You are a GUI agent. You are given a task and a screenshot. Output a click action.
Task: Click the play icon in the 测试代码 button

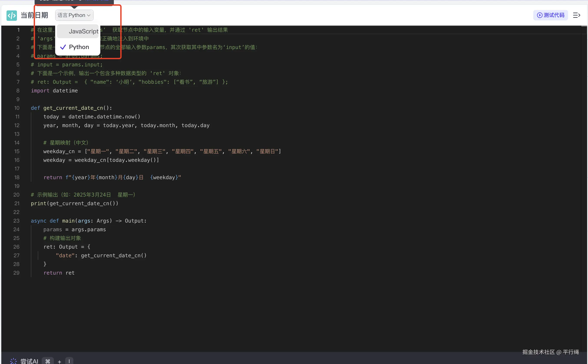[540, 15]
